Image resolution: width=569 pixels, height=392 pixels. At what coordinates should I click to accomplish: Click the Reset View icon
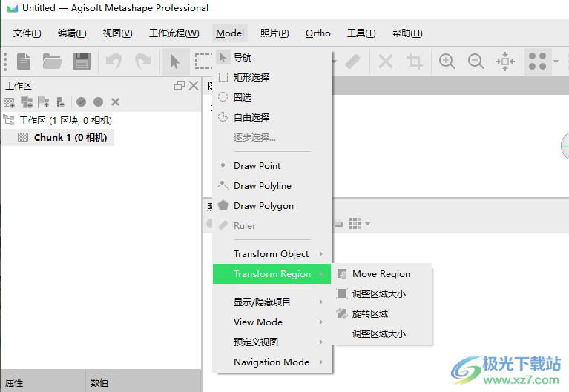[x=505, y=62]
